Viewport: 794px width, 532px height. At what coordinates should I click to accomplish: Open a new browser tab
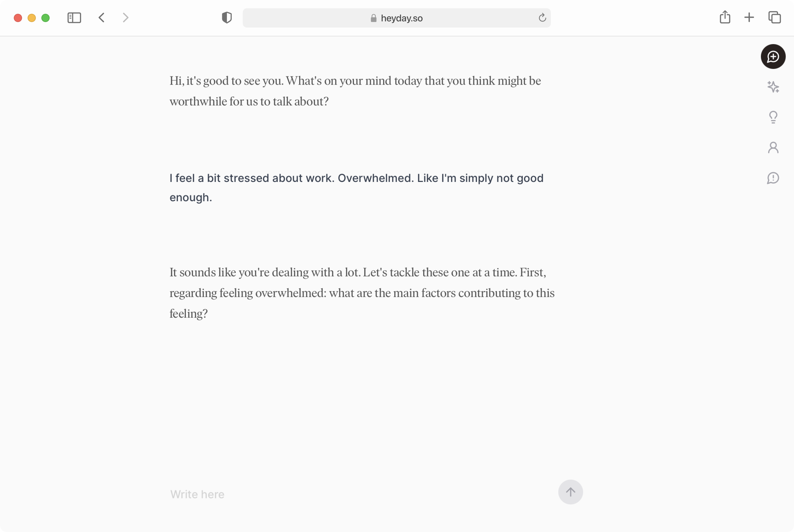tap(749, 17)
